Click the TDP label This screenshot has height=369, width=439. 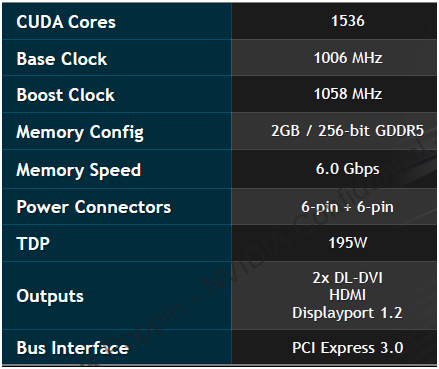point(33,244)
